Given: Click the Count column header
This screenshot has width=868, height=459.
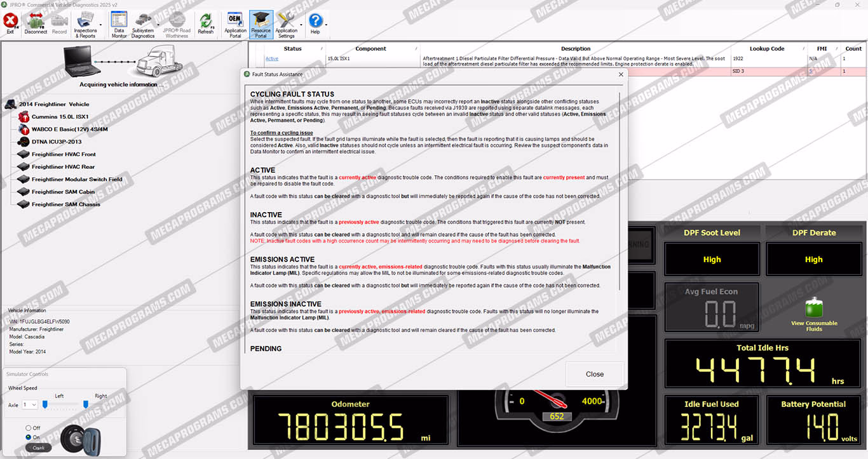Looking at the screenshot, I should tap(853, 48).
